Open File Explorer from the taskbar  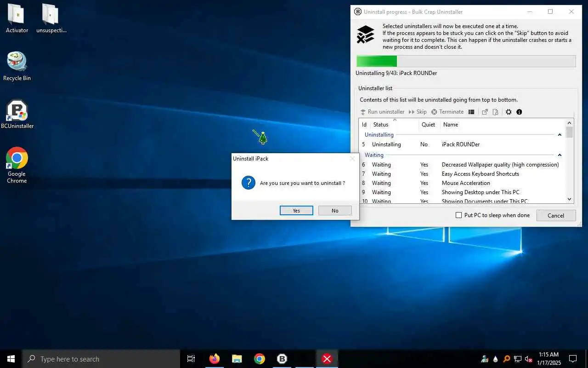237,359
